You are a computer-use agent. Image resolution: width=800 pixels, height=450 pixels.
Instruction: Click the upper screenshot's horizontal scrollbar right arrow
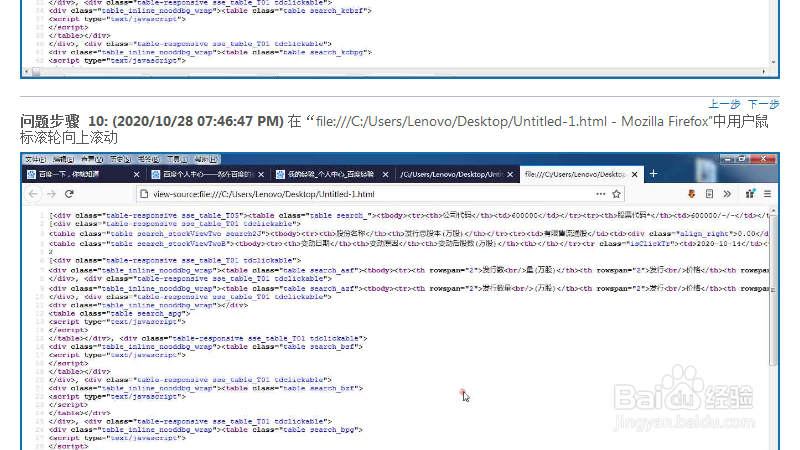pos(763,72)
